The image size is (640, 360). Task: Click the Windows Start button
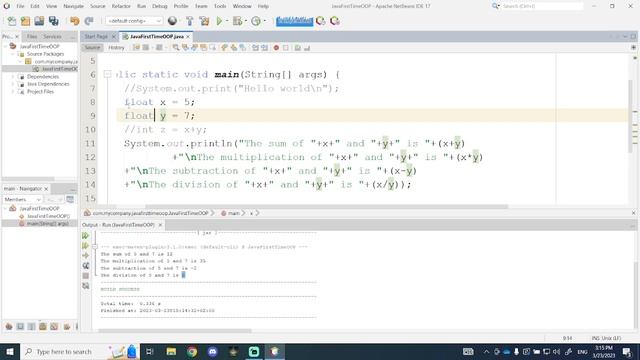(x=9, y=351)
